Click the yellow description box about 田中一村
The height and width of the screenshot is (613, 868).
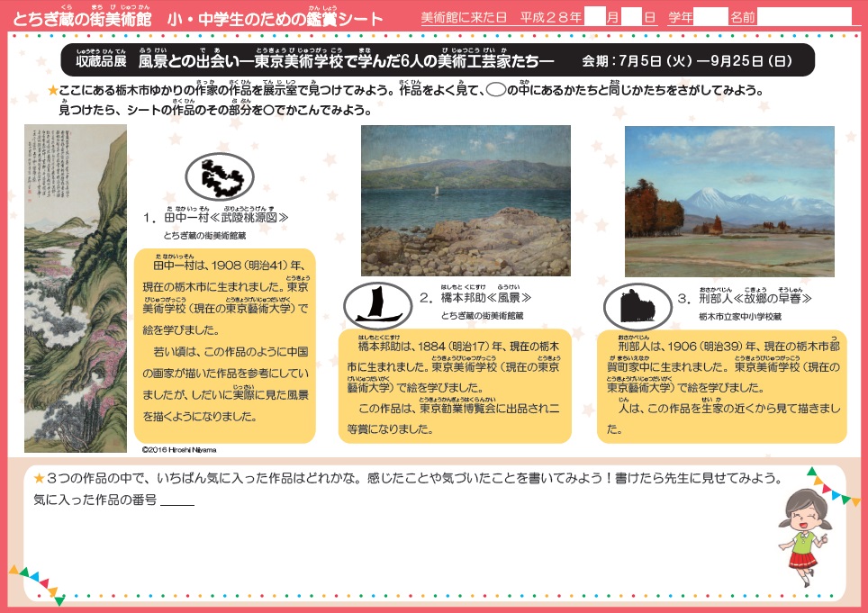[225, 346]
